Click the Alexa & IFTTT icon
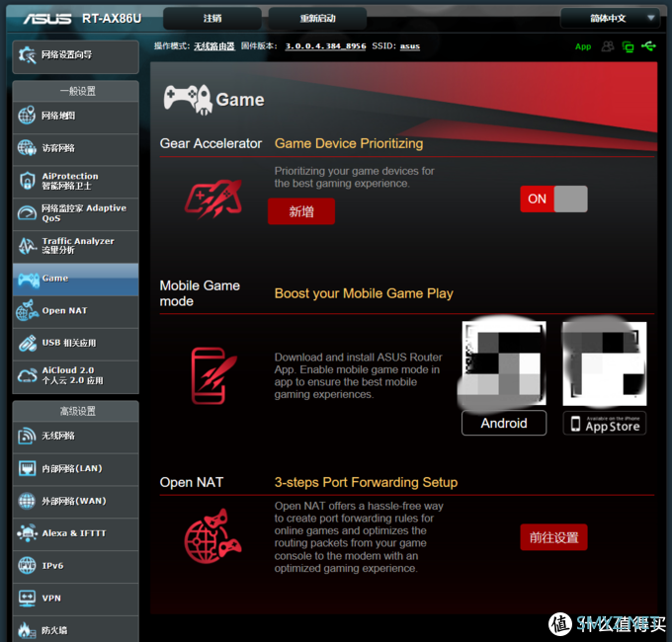Viewport: 672px width, 642px height. click(27, 533)
